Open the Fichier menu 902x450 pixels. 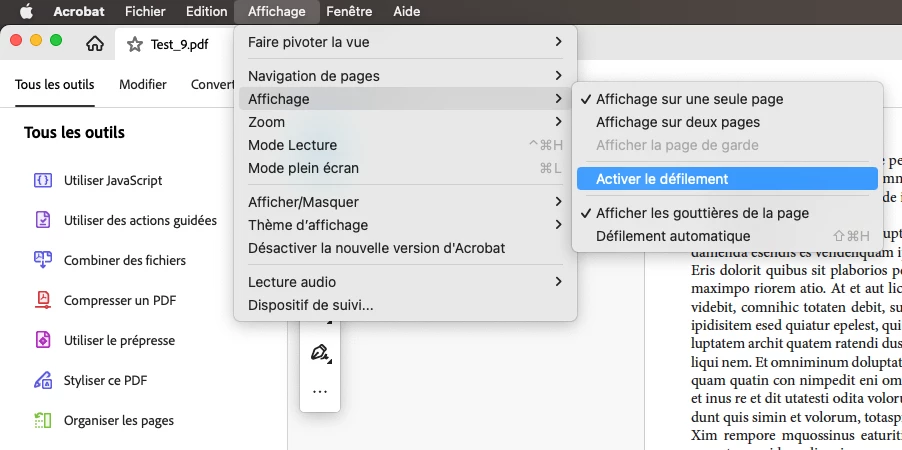(145, 12)
